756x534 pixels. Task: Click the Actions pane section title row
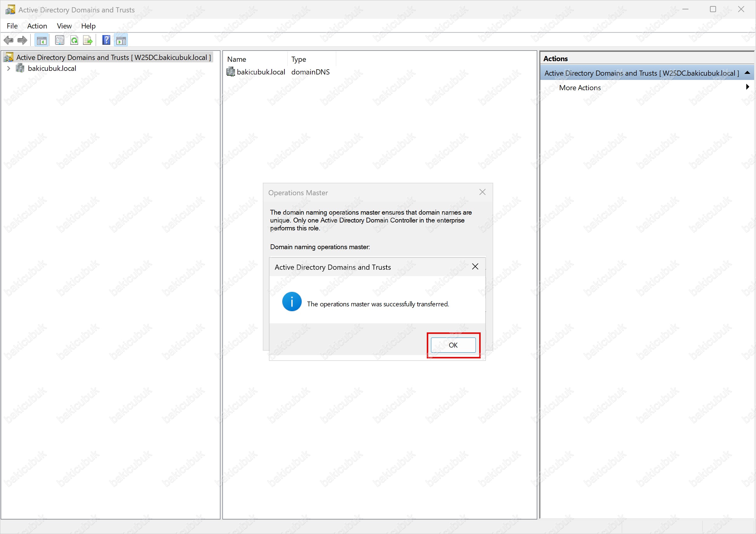pyautogui.click(x=647, y=73)
